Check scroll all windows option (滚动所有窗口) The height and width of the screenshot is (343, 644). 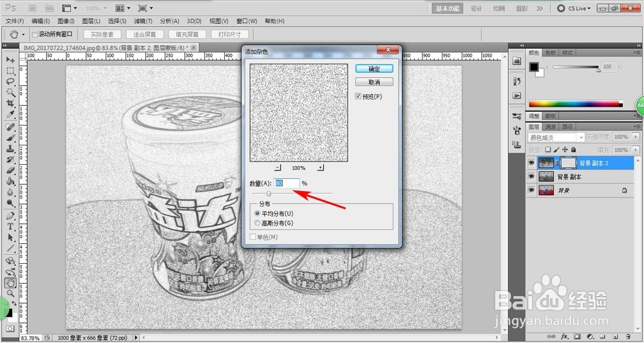(35, 35)
